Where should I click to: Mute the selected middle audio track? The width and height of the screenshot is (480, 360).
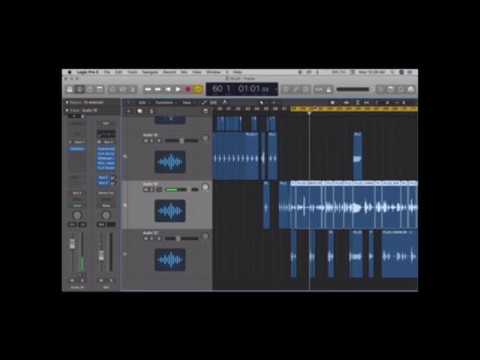(x=146, y=190)
